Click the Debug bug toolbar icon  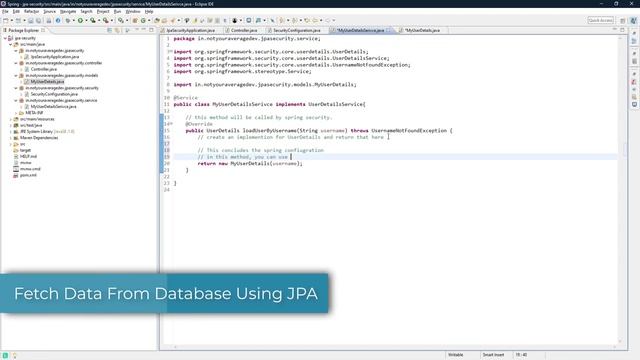click(68, 20)
